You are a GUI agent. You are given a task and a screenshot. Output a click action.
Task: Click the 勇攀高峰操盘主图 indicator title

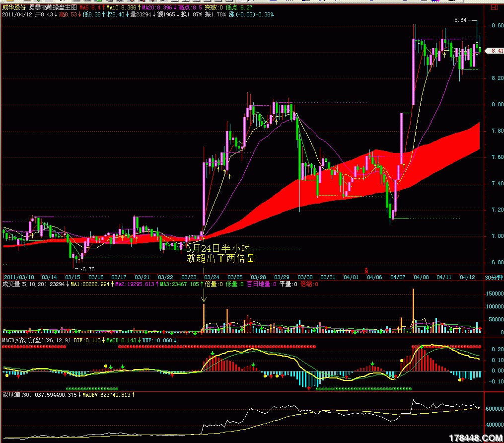pos(53,7)
